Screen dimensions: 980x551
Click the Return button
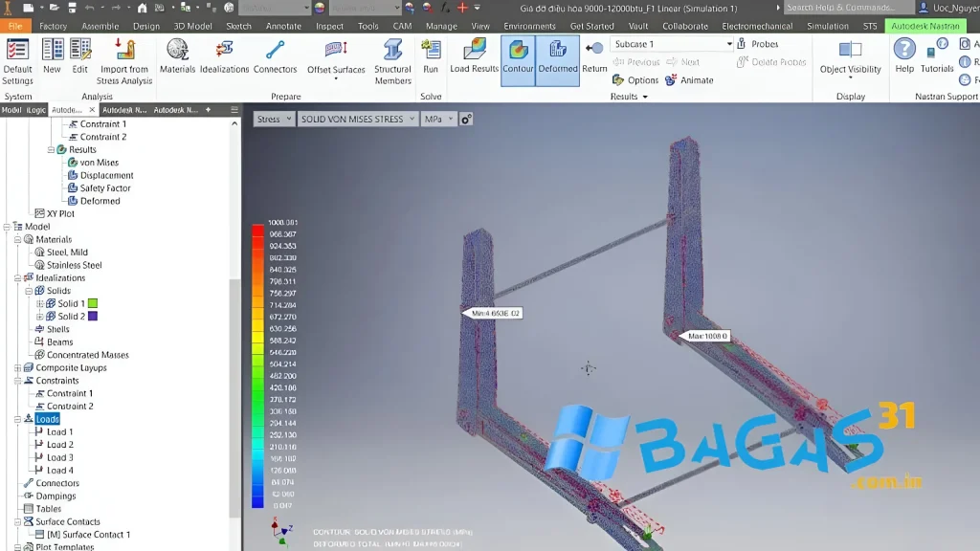pos(594,56)
